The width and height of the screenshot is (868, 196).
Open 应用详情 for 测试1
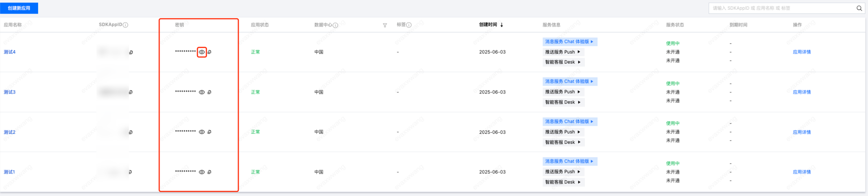(802, 172)
